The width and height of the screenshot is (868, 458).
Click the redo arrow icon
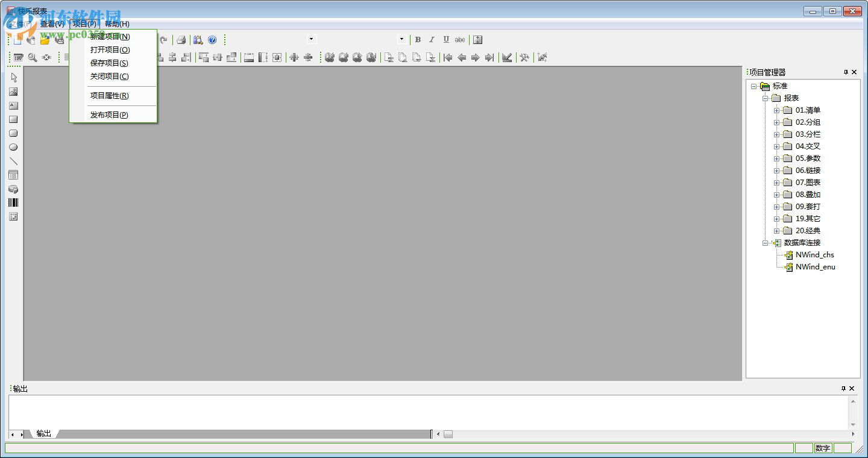[x=163, y=40]
